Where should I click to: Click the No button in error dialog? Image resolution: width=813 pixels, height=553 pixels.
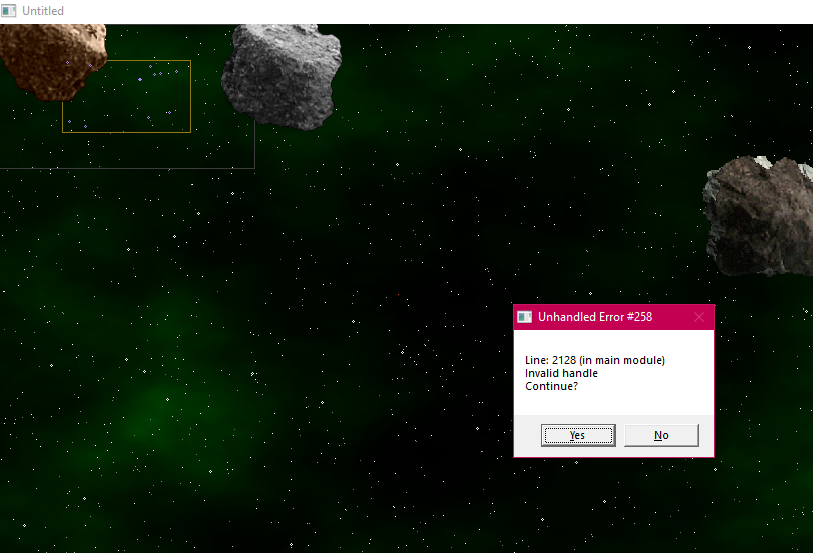pos(661,435)
